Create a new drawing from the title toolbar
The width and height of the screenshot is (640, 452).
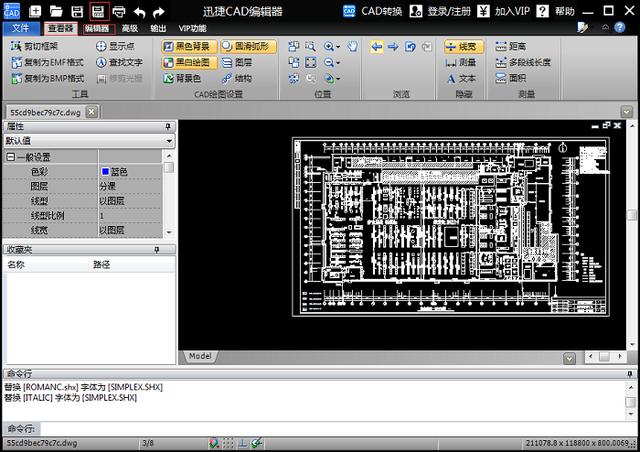coord(35,11)
